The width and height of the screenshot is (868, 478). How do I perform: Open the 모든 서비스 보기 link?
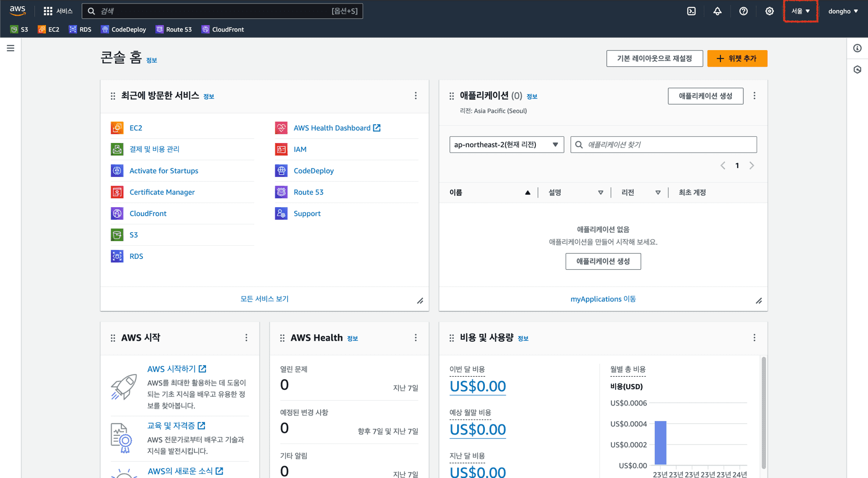264,299
